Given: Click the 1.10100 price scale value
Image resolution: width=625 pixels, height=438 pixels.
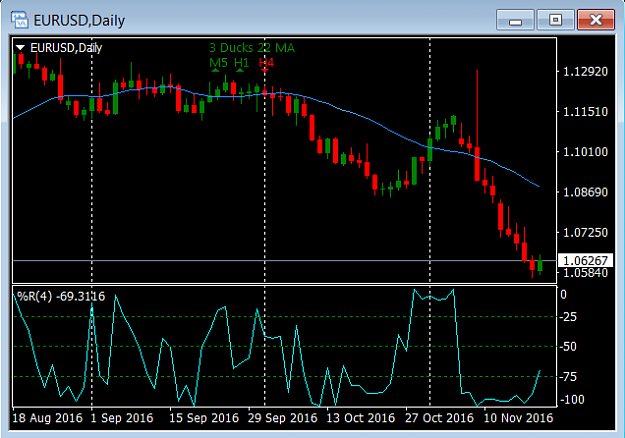Looking at the screenshot, I should pyautogui.click(x=585, y=151).
